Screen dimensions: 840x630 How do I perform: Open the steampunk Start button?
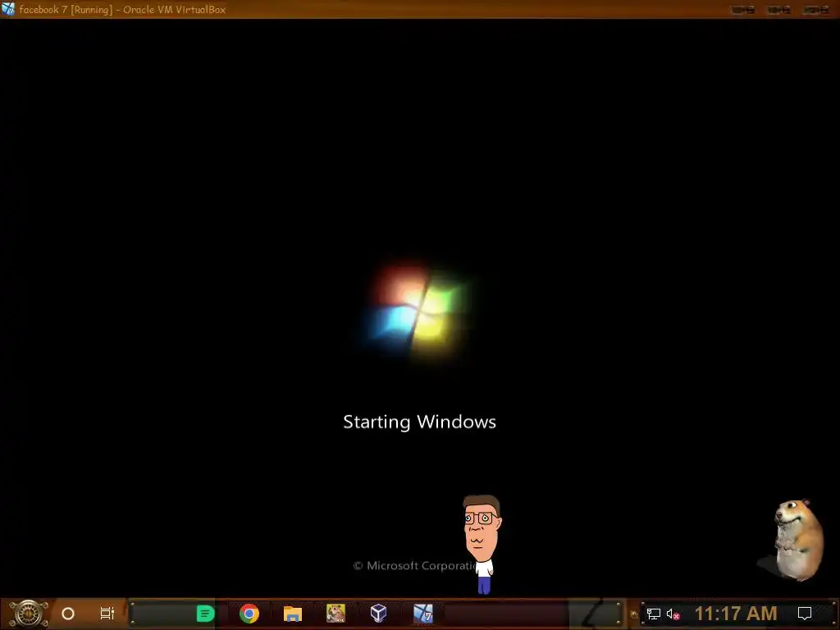(x=29, y=614)
